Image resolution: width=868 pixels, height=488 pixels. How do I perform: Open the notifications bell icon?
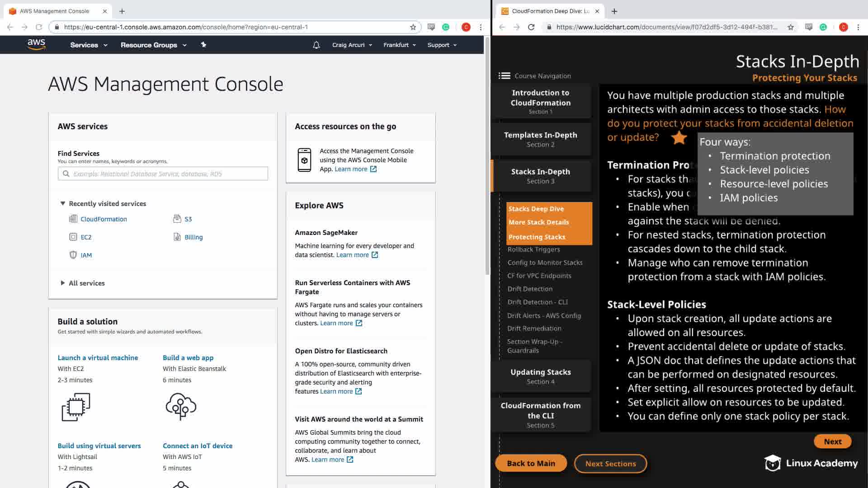point(316,45)
